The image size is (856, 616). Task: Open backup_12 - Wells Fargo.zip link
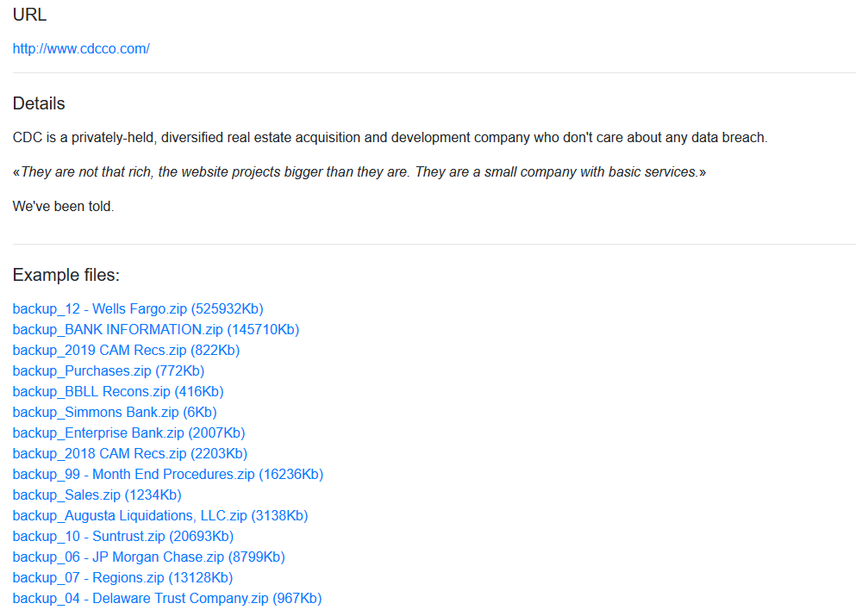(138, 308)
